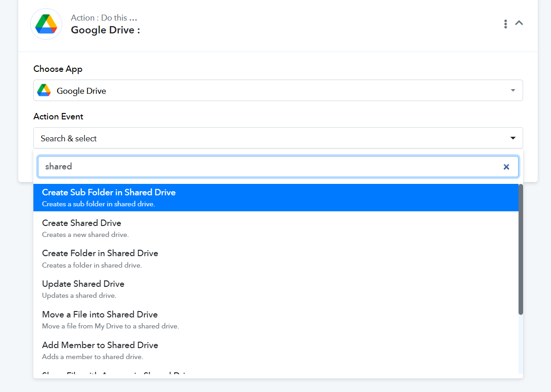This screenshot has height=392, width=551.
Task: Clear the 'shared' search text
Action: (x=506, y=167)
